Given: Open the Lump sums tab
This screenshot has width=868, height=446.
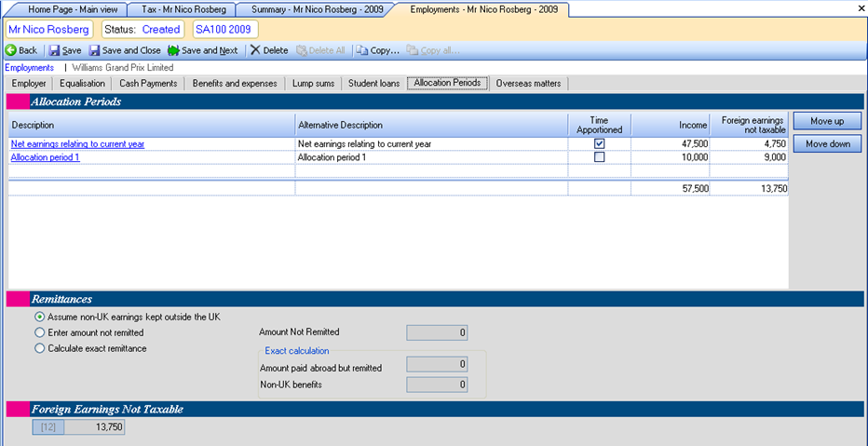Looking at the screenshot, I should pyautogui.click(x=313, y=84).
